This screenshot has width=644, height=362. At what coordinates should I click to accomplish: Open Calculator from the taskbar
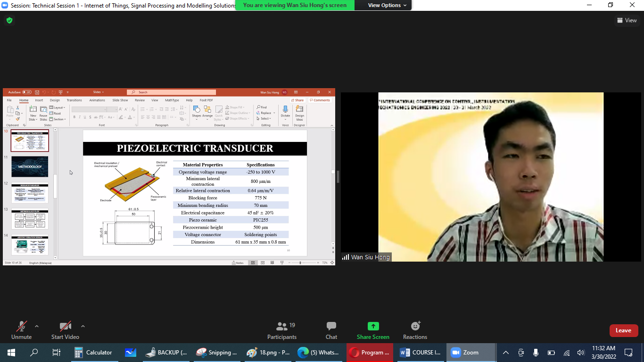pos(93,353)
